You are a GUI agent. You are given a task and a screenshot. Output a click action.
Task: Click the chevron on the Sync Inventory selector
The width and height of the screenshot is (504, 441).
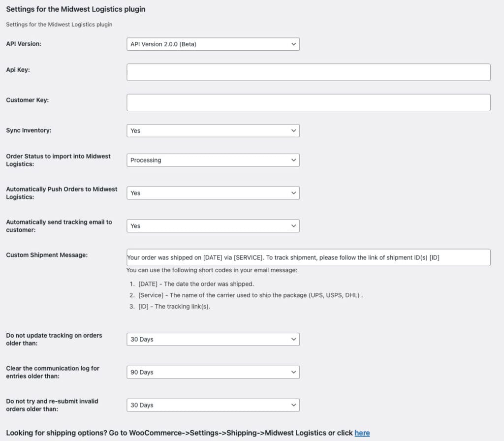point(293,130)
